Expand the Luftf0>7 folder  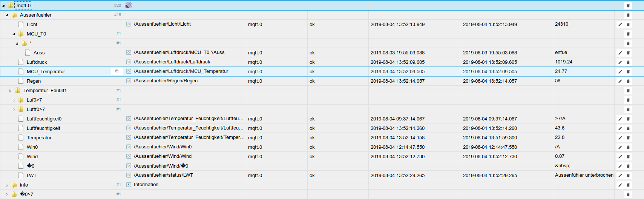pos(14,110)
